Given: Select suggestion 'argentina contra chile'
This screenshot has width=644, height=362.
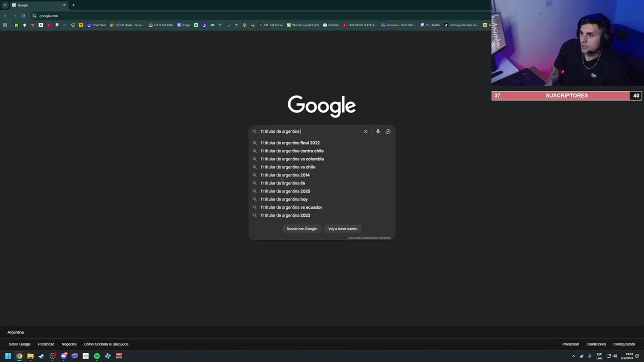Looking at the screenshot, I should tap(322, 151).
